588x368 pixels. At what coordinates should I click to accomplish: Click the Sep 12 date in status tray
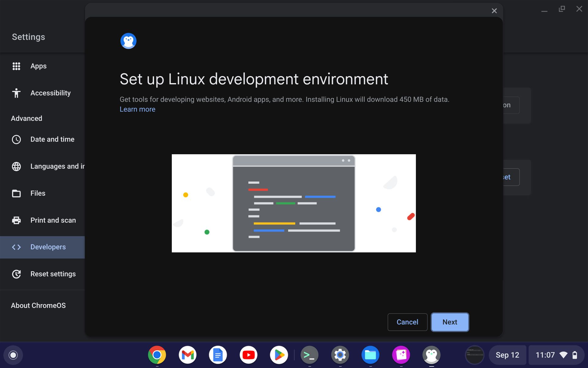(x=507, y=355)
